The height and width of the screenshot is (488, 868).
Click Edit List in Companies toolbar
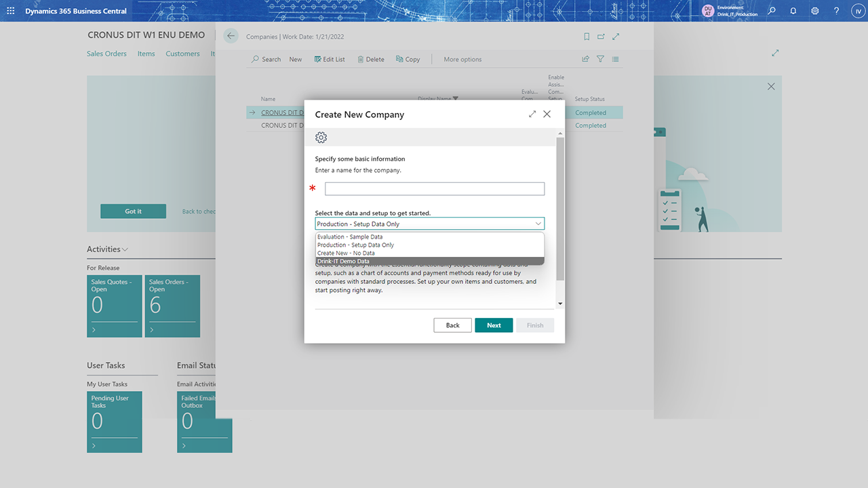[x=330, y=60]
